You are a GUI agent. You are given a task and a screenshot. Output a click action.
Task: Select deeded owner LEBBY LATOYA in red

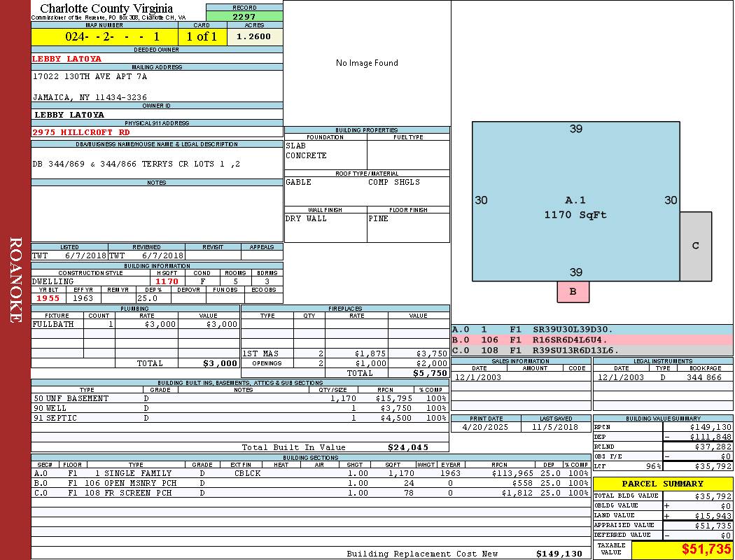point(66,59)
